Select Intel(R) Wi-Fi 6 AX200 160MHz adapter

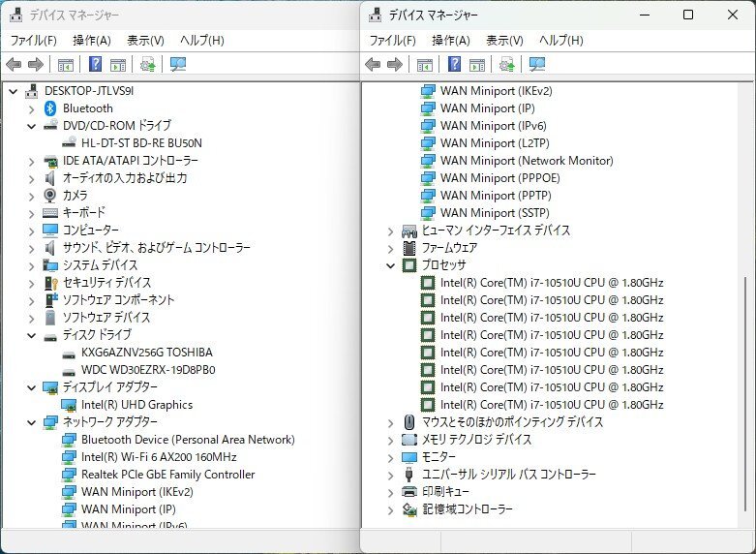[x=159, y=457]
